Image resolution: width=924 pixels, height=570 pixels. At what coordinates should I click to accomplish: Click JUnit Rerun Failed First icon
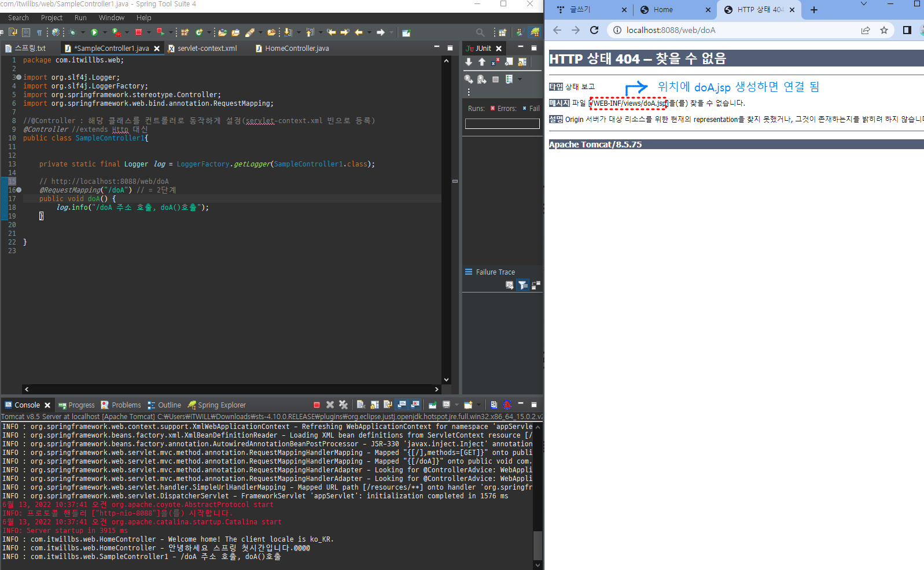[x=482, y=79]
